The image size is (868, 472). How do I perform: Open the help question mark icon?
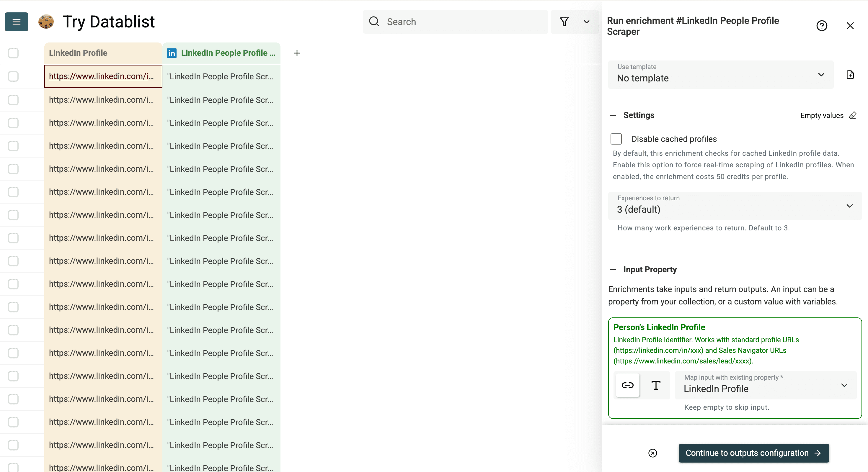(822, 26)
